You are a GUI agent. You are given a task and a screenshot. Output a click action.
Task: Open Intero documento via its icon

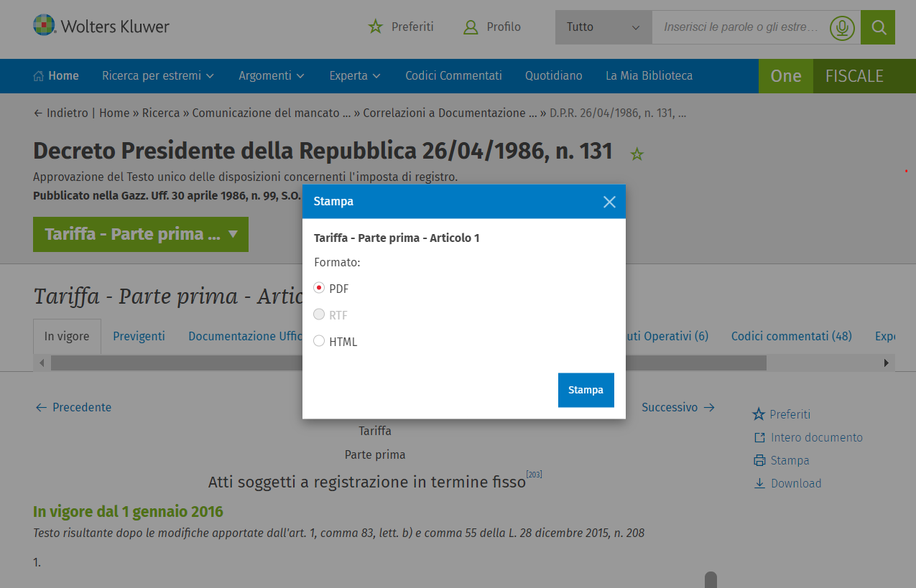point(759,438)
